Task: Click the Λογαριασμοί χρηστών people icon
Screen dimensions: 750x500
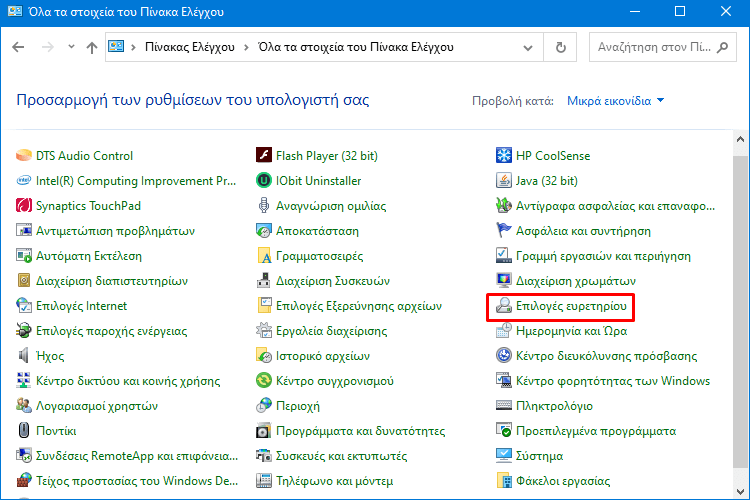Action: pyautogui.click(x=23, y=405)
